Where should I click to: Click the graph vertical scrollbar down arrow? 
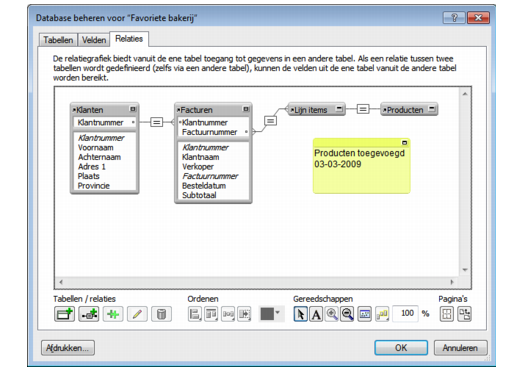(465, 270)
